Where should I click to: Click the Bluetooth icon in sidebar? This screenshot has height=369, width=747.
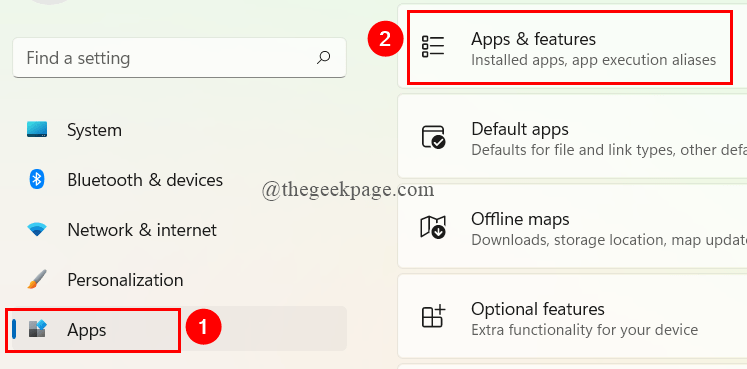coord(37,180)
